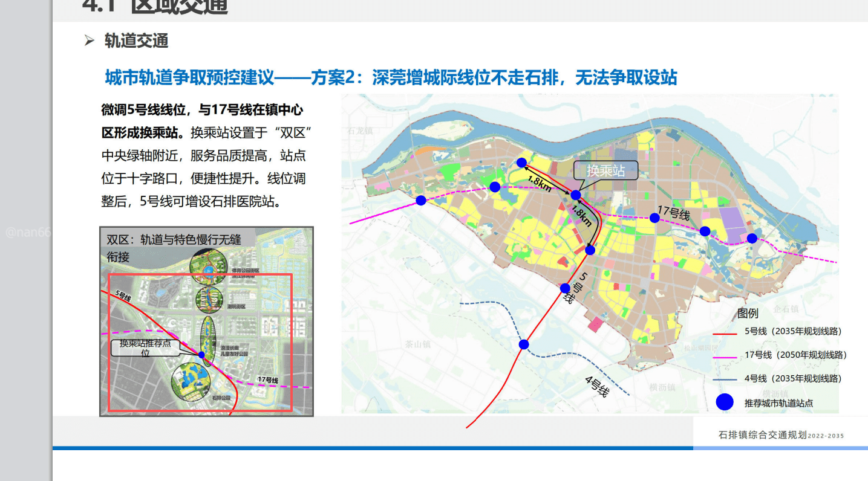Click the station dot where Line 4 crosses Line 5
The width and height of the screenshot is (868, 481).
click(x=524, y=344)
